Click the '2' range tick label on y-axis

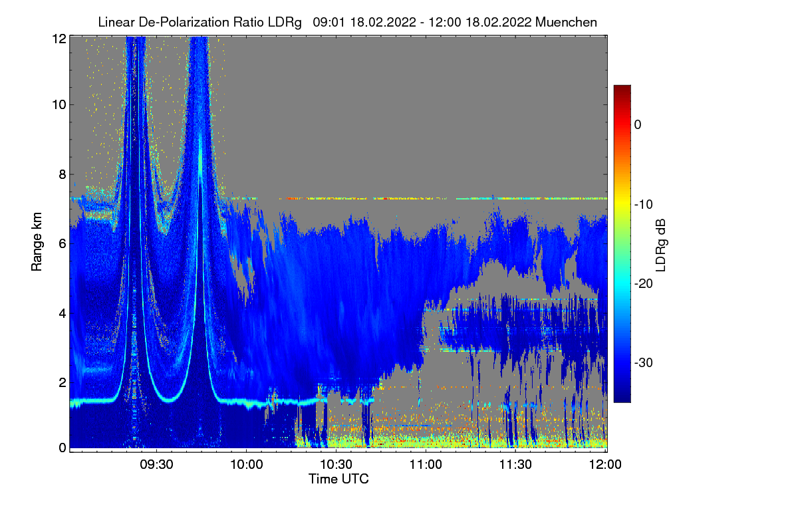click(x=62, y=382)
